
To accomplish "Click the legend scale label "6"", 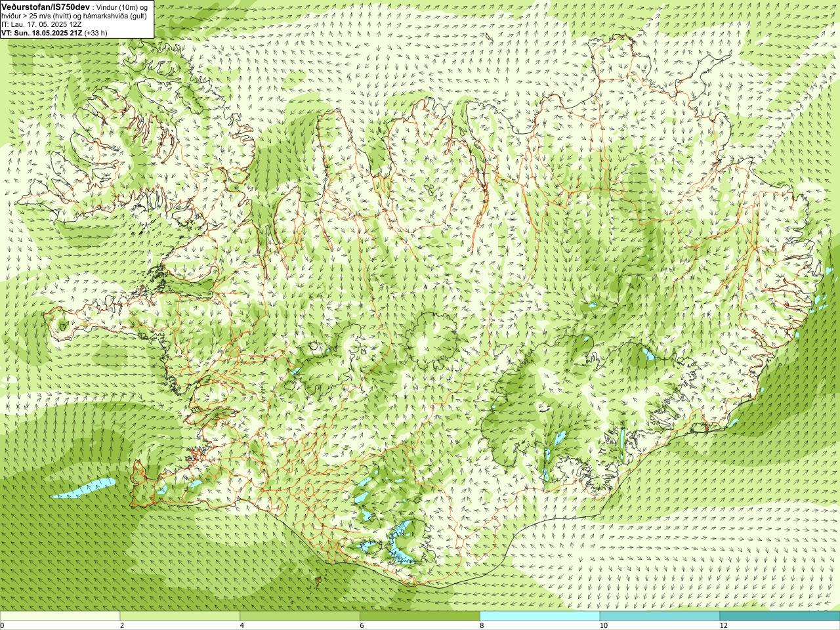I will click(362, 625).
